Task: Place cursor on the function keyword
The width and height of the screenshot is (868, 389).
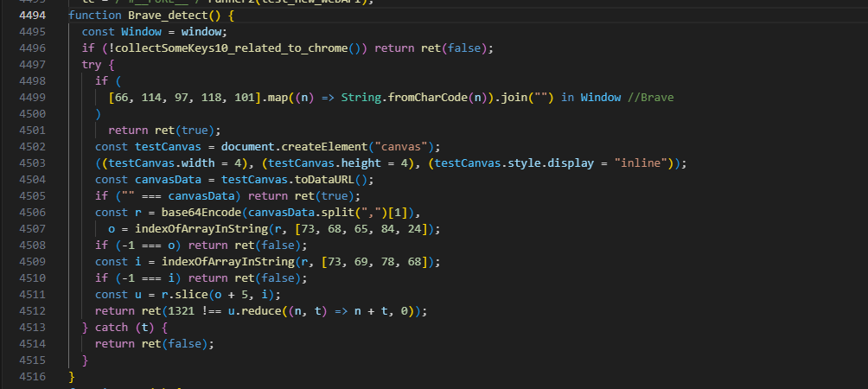Action: click(94, 16)
